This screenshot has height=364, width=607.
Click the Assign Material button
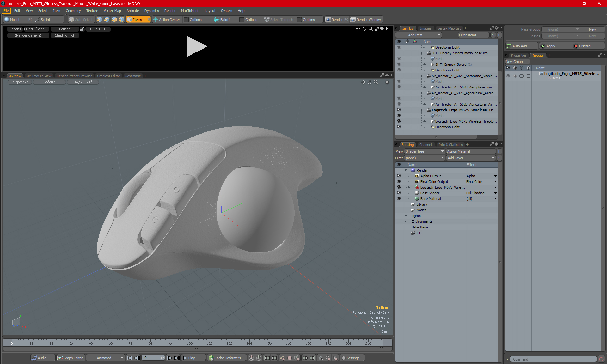pos(470,151)
